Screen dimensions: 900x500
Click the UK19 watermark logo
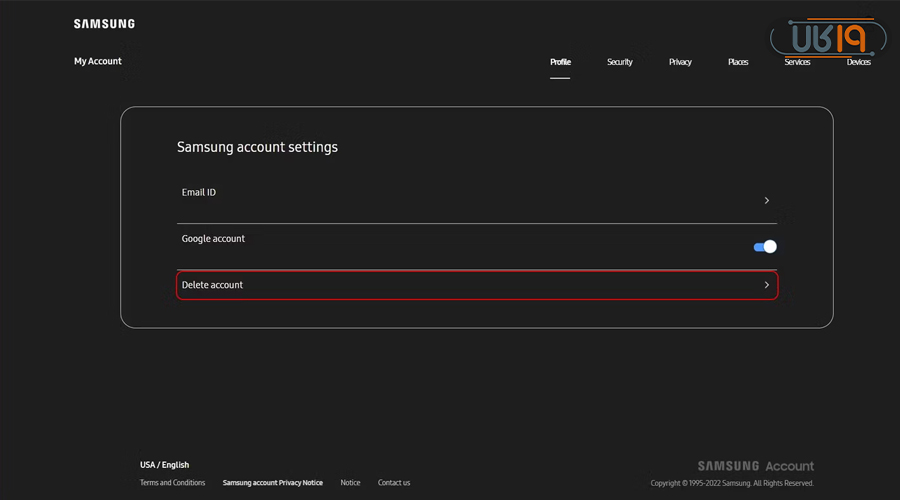click(828, 38)
